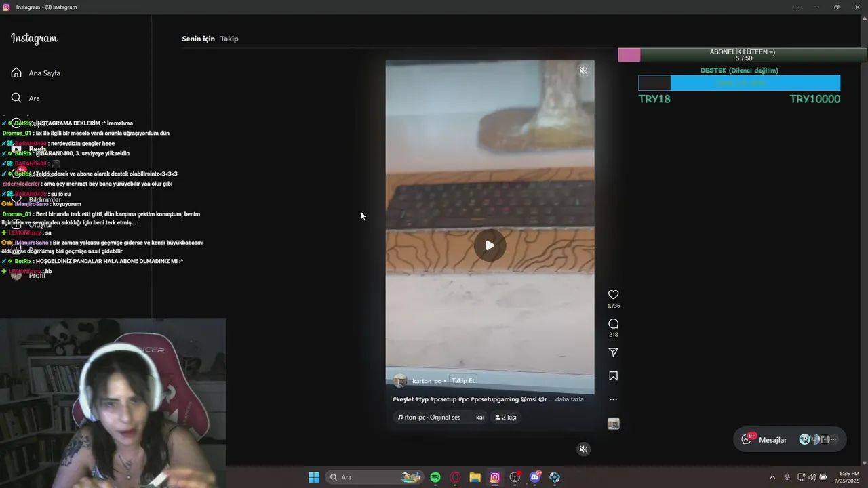
Task: Open Opera browser from the taskbar
Action: [455, 477]
